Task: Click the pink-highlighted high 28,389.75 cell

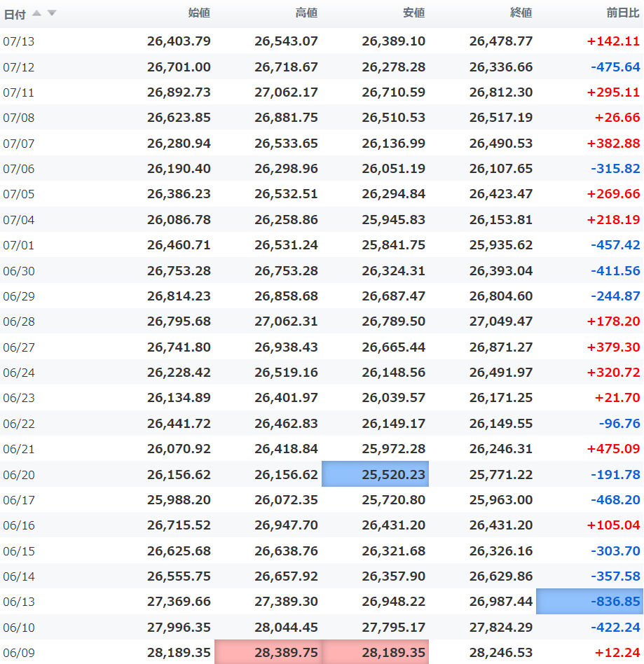Action: pos(268,652)
